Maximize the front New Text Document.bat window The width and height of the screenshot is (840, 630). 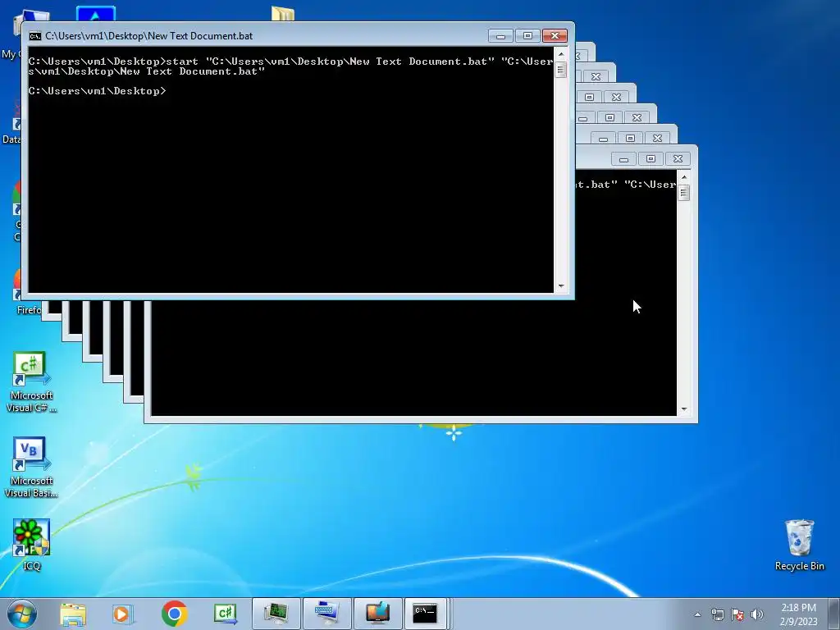point(527,36)
